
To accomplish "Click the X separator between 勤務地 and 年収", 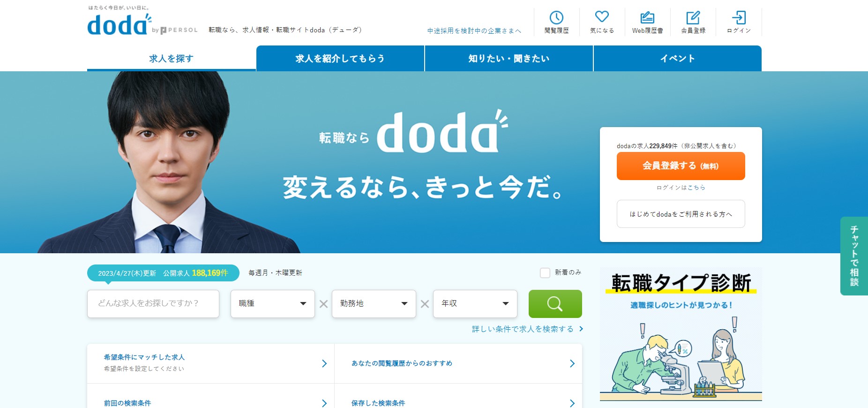I will pyautogui.click(x=425, y=304).
